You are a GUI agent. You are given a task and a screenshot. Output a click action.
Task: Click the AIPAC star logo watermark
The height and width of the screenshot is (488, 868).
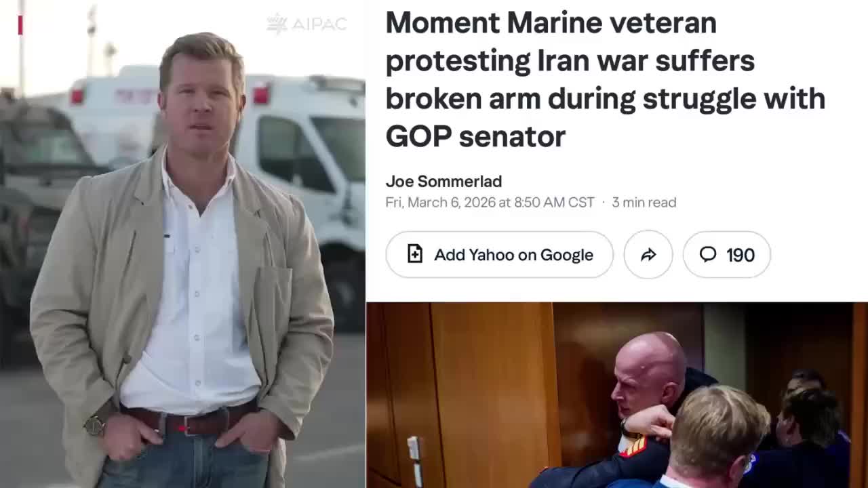point(277,24)
